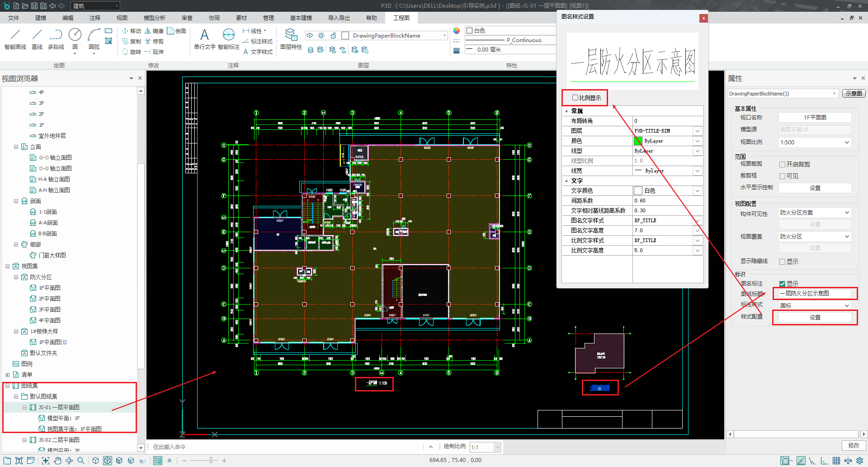Open the 构件可见性 防火分区方案 dropdown
The image size is (868, 467).
pyautogui.click(x=815, y=213)
